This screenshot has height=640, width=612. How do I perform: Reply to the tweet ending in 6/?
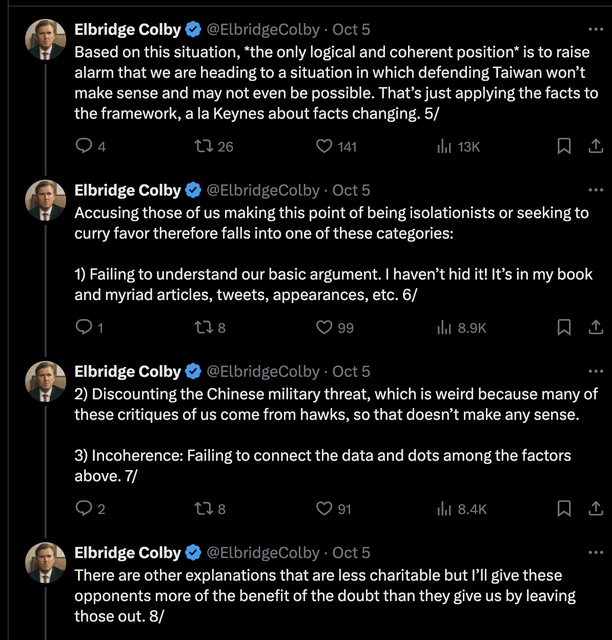pos(85,327)
